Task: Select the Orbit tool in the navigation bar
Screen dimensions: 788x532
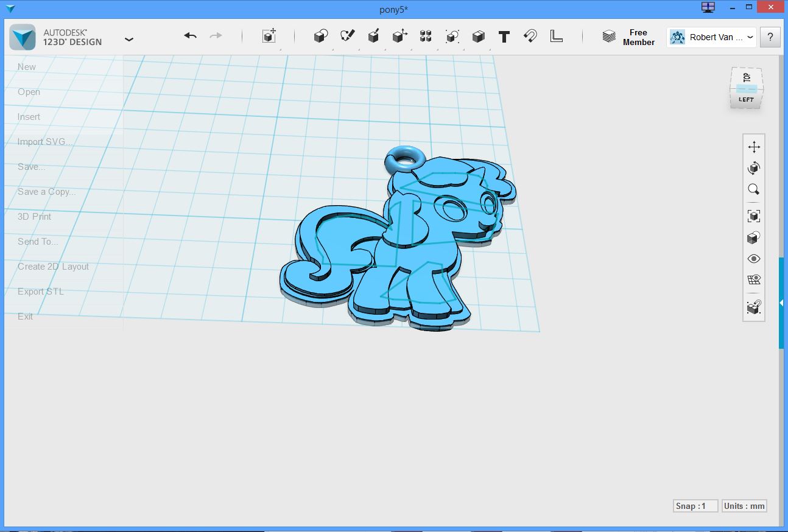Action: click(x=753, y=168)
